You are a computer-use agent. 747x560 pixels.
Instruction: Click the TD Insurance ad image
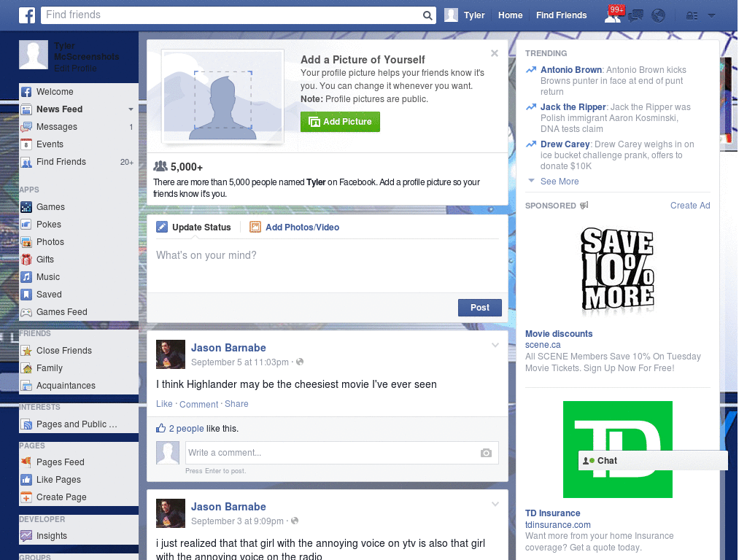click(x=617, y=449)
